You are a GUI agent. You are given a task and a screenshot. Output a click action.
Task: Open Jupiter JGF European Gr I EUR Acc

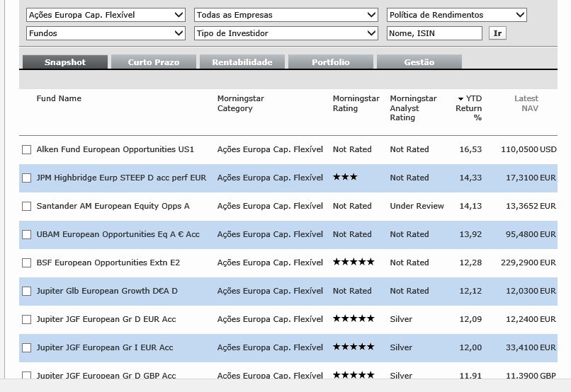pos(105,347)
